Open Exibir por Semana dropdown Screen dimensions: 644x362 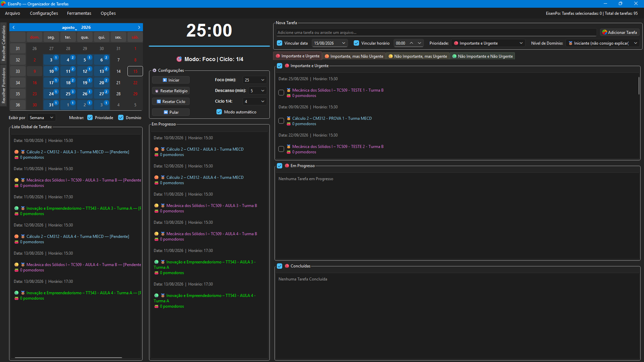[x=42, y=117]
